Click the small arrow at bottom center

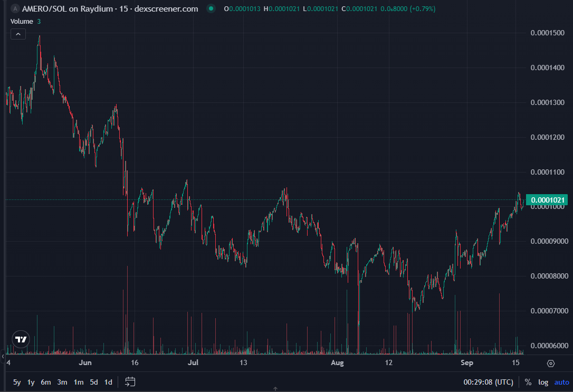275,389
